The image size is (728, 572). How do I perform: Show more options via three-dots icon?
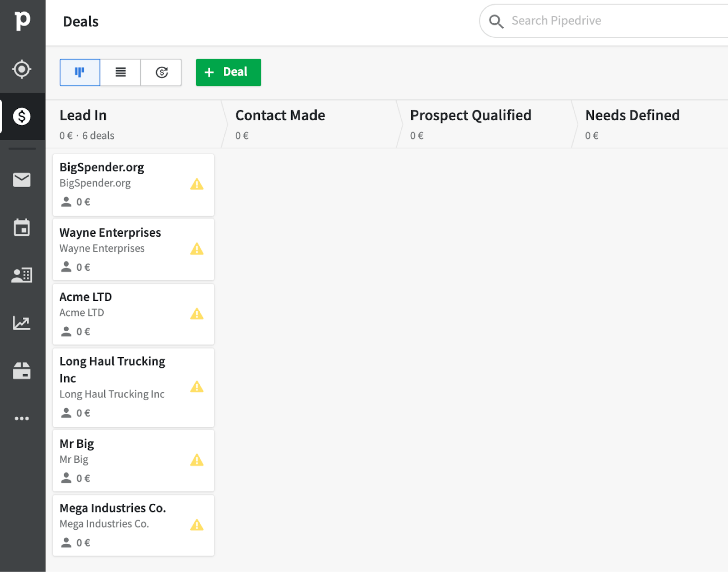point(22,418)
